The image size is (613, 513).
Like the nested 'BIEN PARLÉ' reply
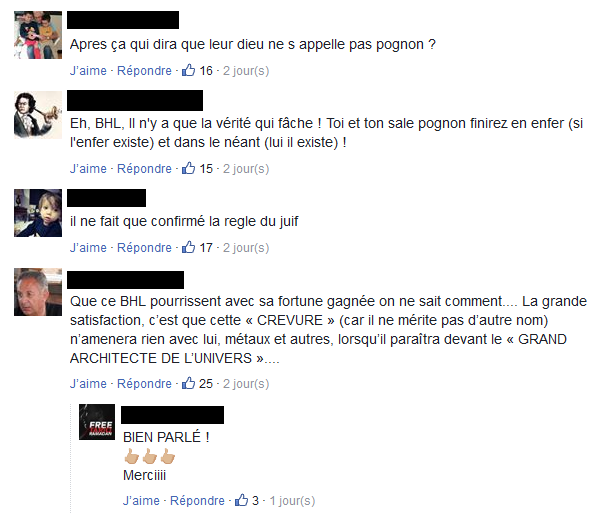[141, 501]
